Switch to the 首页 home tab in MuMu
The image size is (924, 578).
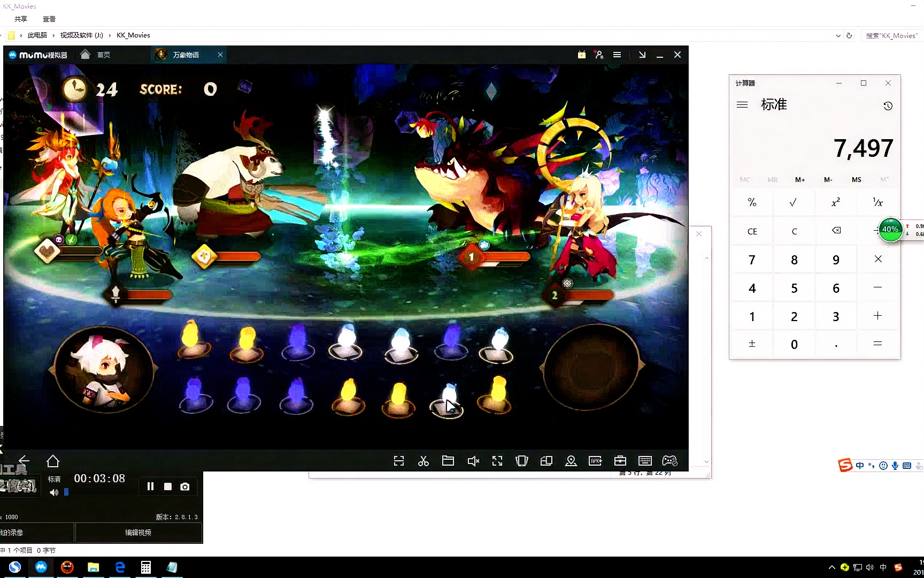(95, 55)
